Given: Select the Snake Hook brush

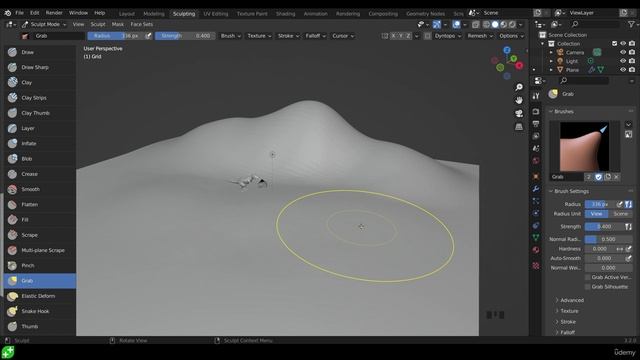Looking at the screenshot, I should (x=40, y=311).
